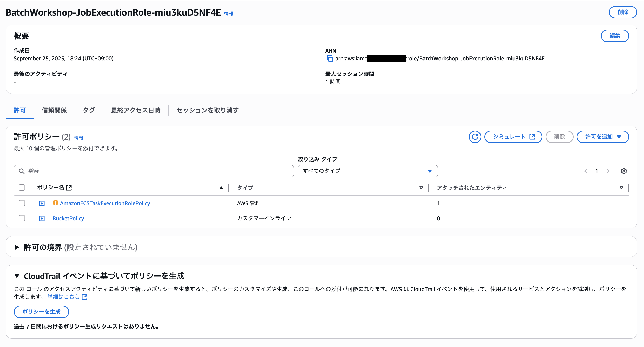Click disabled 削除 button in policies panel
Screen dimensions: 644x347
click(x=559, y=137)
